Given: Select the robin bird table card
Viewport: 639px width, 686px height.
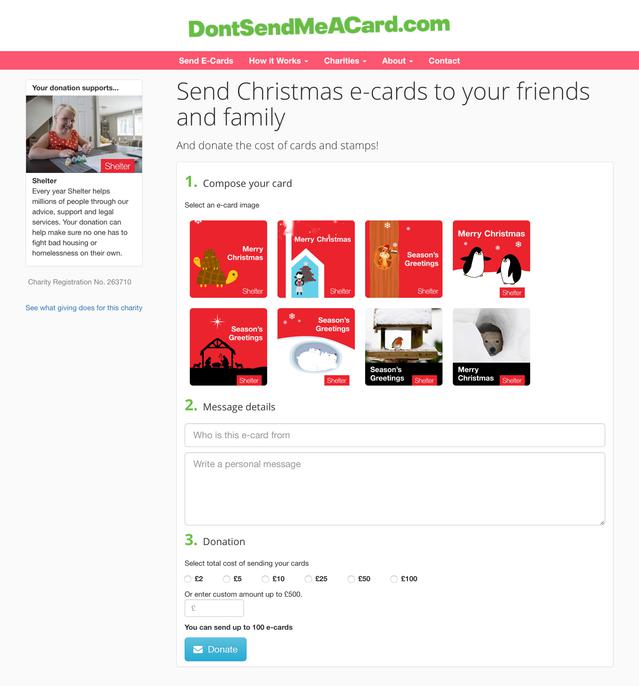Looking at the screenshot, I should [404, 347].
